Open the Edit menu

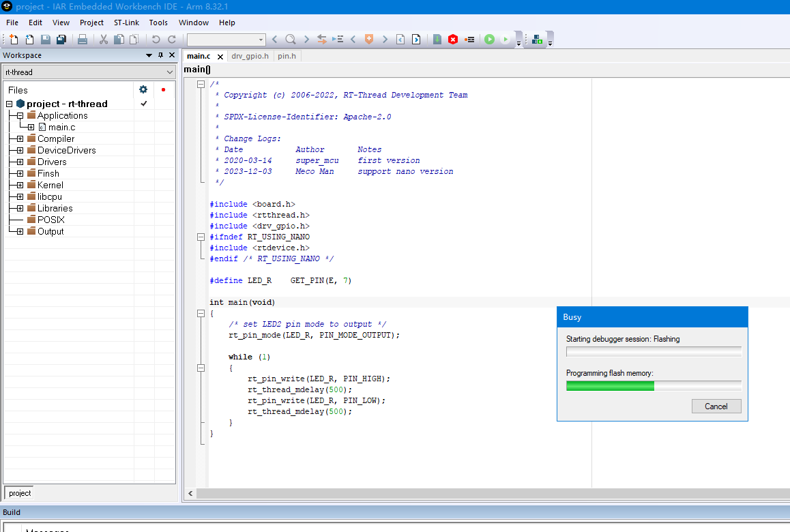click(x=35, y=23)
